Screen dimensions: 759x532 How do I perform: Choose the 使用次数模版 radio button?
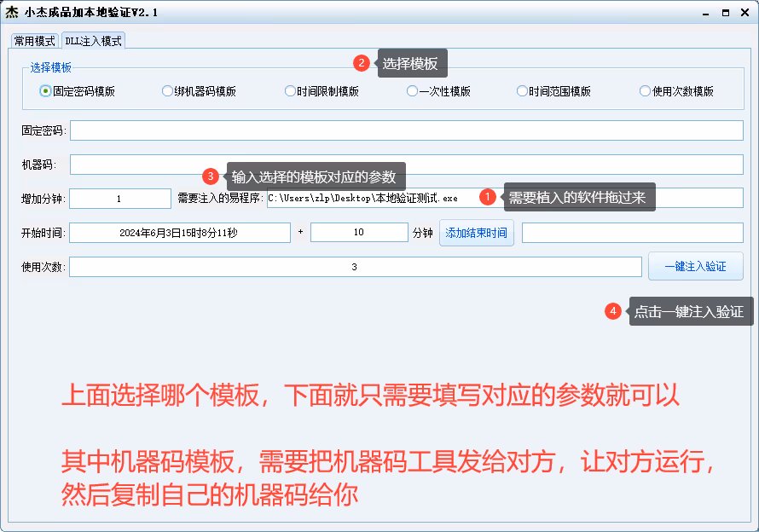pos(645,91)
